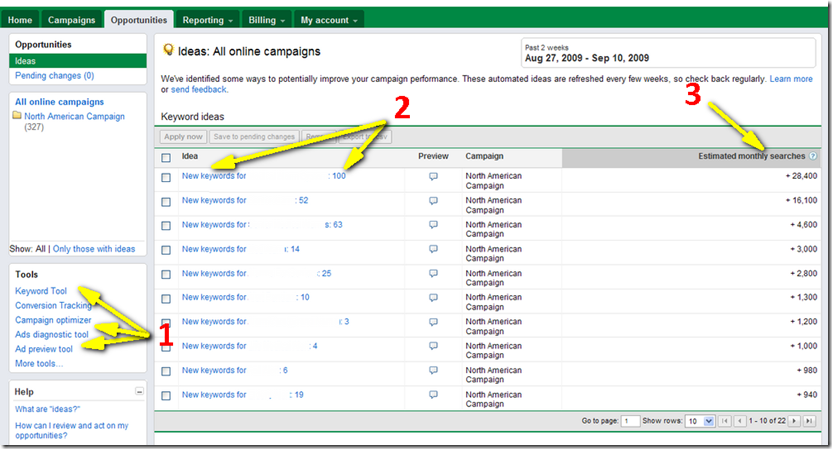Open preview icon for the +28,400 searches row
Viewport: 832px width, 449px height.
click(434, 176)
